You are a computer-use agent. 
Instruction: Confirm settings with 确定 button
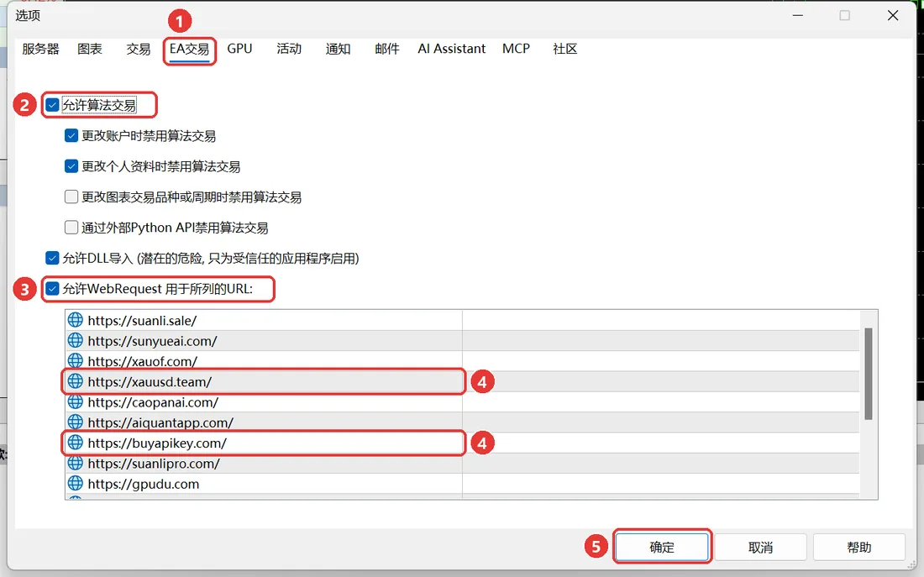662,547
